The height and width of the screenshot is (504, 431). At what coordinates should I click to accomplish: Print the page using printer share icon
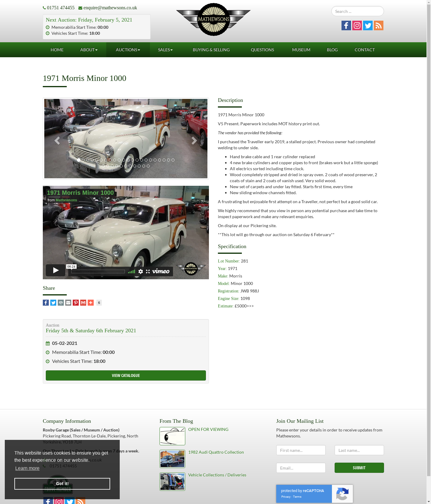point(61,303)
